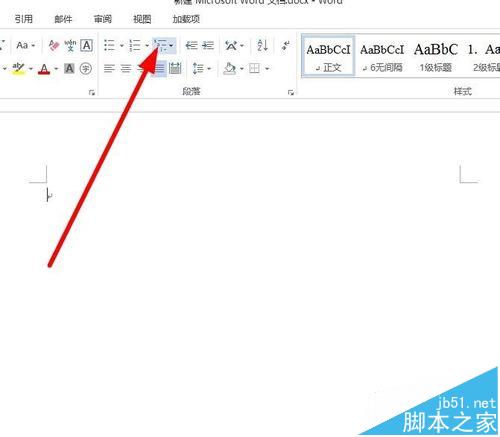The height and width of the screenshot is (437, 500).
Task: Open the multilevel list dropdown arrow
Action: coord(171,45)
